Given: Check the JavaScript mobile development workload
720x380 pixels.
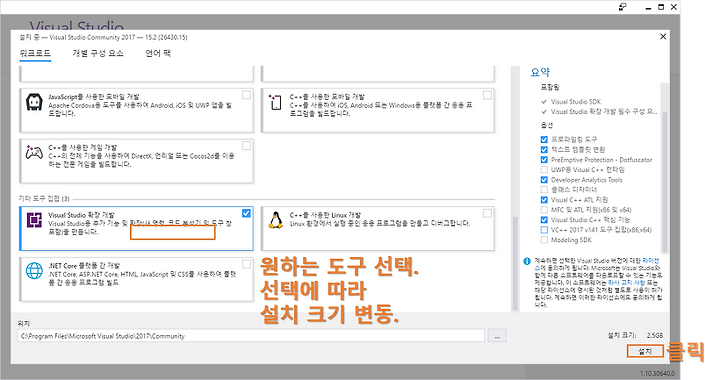Looking at the screenshot, I should pyautogui.click(x=247, y=95).
